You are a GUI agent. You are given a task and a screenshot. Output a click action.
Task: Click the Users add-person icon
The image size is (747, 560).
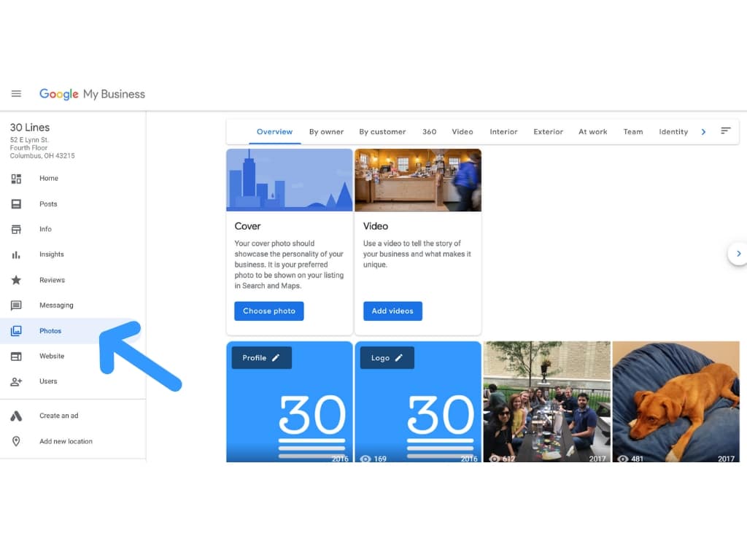tap(16, 381)
